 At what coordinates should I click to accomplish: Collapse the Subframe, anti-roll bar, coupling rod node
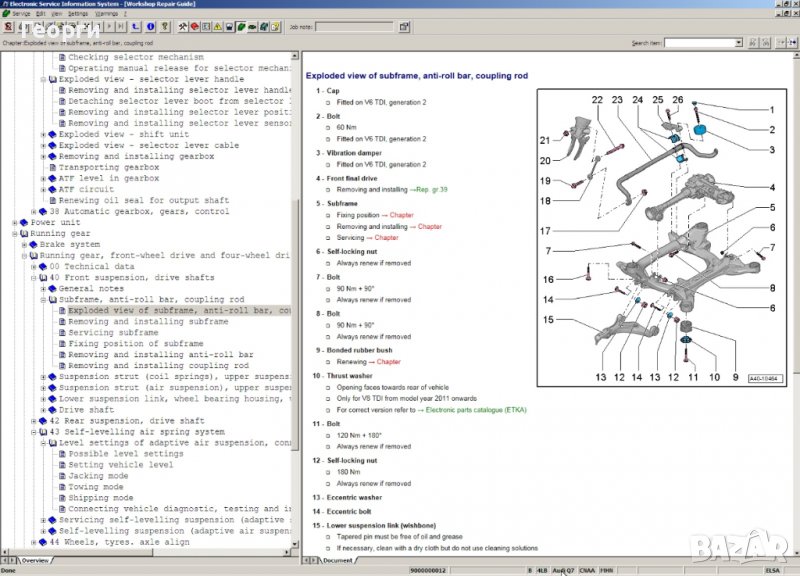43,300
